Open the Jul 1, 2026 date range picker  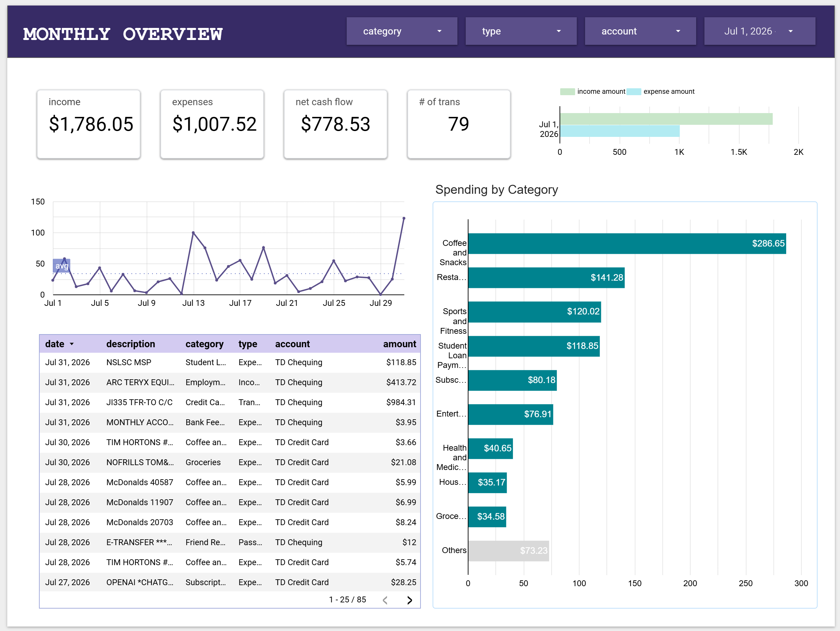point(760,31)
